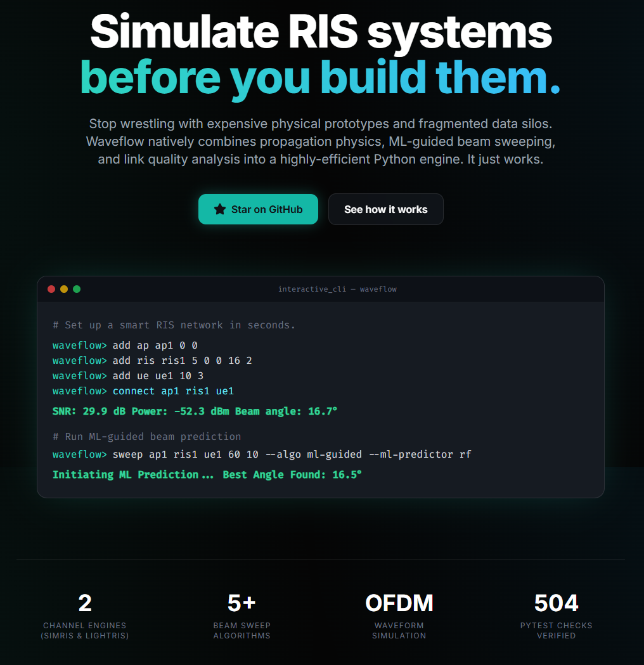Click the yellow dot in the terminal title bar
The height and width of the screenshot is (665, 644).
pos(64,289)
